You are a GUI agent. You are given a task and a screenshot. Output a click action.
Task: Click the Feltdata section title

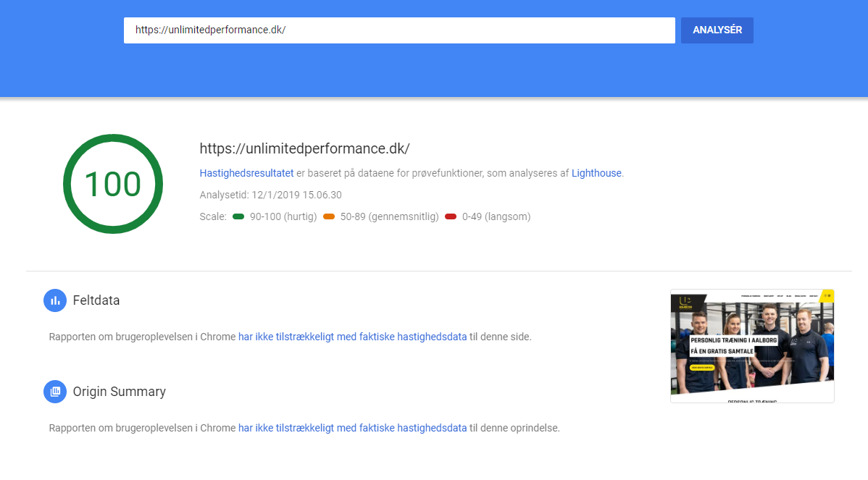(x=95, y=300)
